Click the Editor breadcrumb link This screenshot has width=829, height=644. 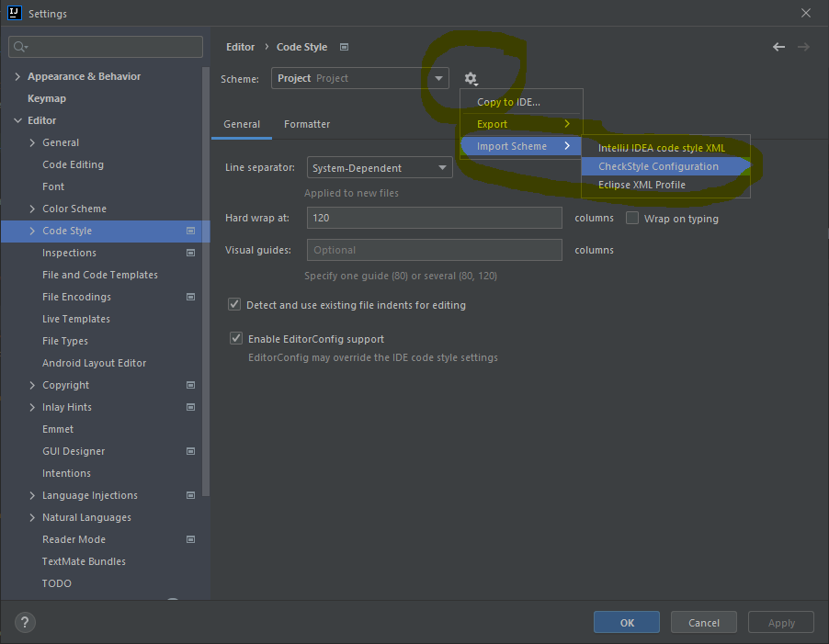(241, 47)
